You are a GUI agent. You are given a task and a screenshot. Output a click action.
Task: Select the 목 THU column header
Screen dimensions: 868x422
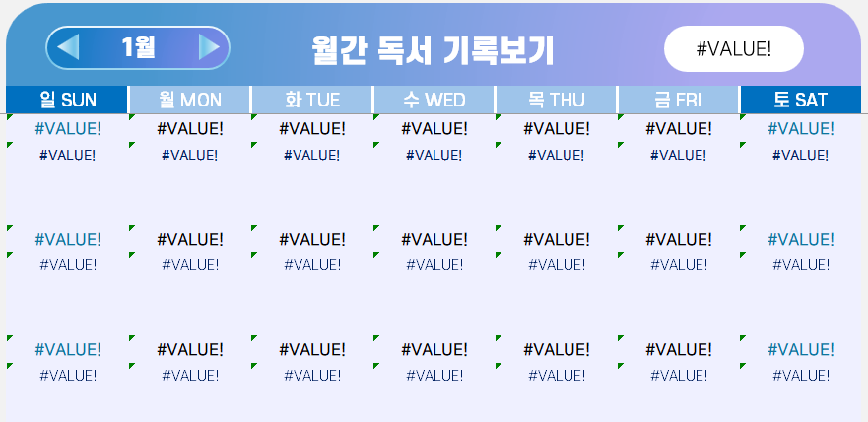(x=556, y=100)
